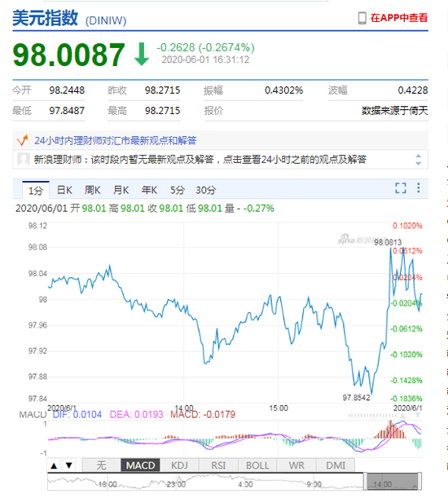Image resolution: width=448 pixels, height=498 pixels.
Task: Switch to the 5分 chart tab
Action: pyautogui.click(x=178, y=190)
